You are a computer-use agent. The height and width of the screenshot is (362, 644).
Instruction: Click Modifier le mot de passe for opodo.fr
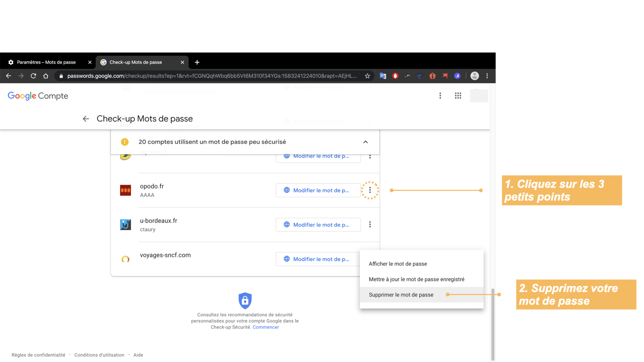[x=318, y=190]
